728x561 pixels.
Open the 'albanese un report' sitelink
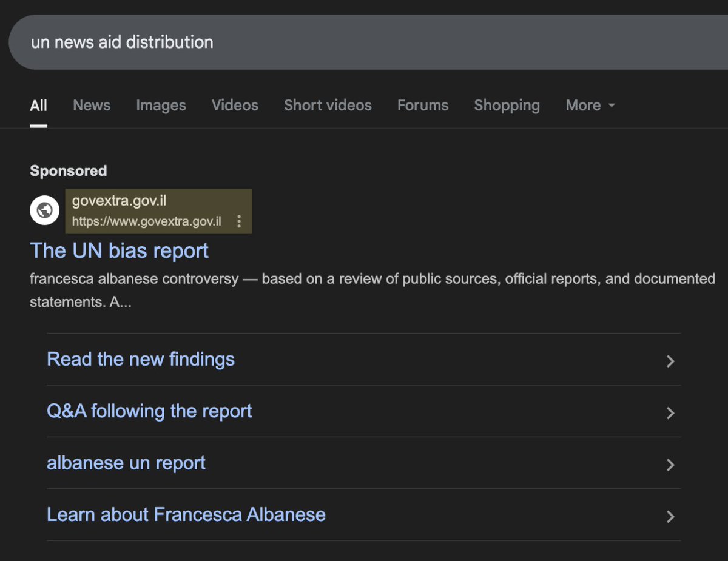pyautogui.click(x=126, y=463)
